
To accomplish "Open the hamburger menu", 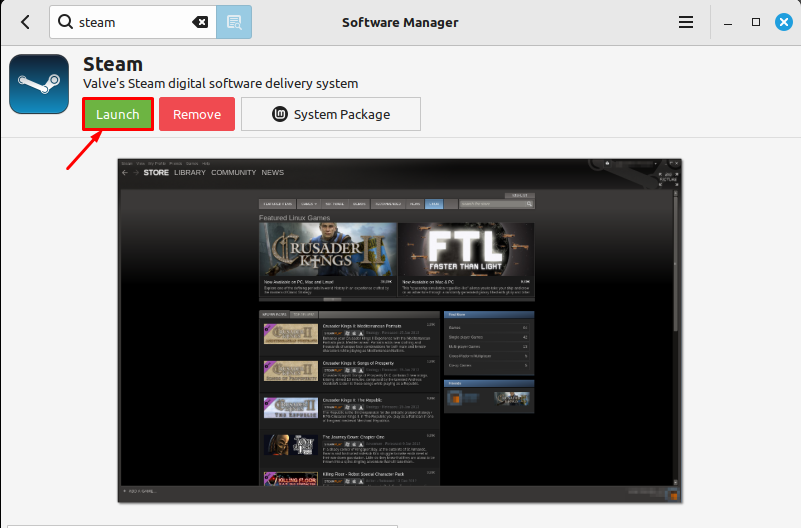I will pyautogui.click(x=686, y=22).
